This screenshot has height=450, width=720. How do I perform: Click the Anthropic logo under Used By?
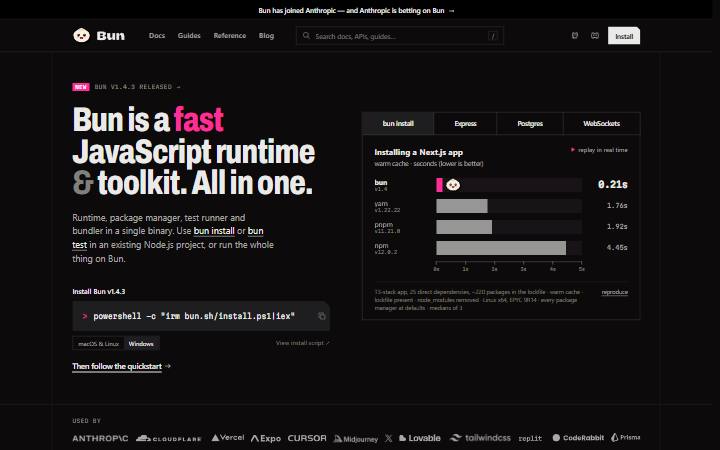pos(100,438)
